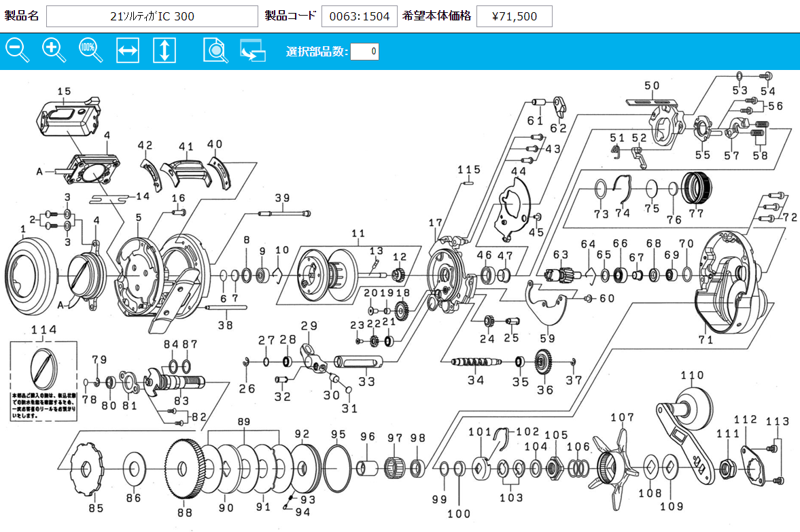Select part number 63 pinion label
The width and height of the screenshot is (800, 532).
tap(561, 254)
